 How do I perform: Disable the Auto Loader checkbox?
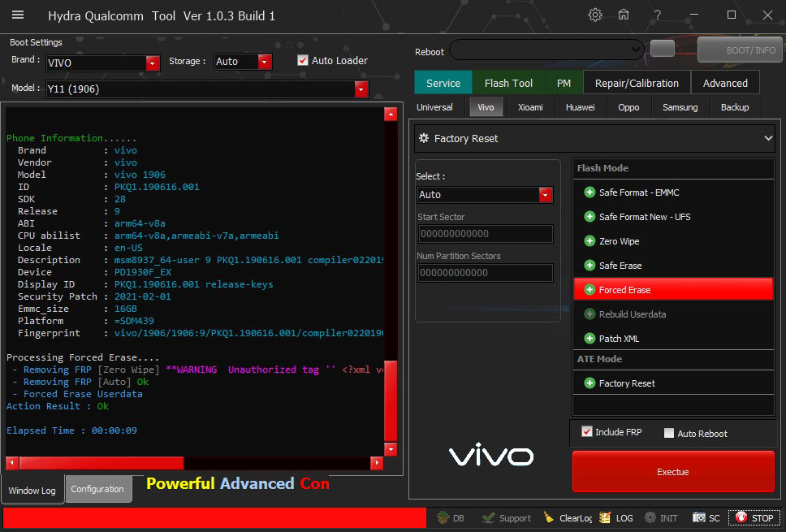click(x=304, y=60)
